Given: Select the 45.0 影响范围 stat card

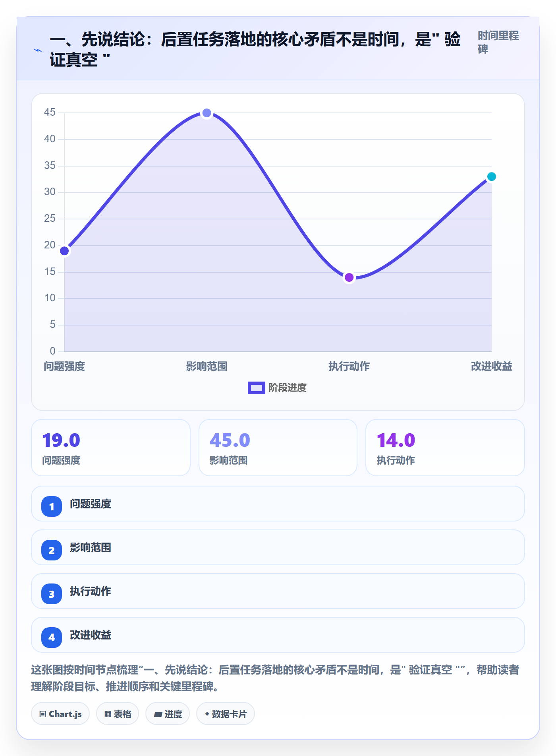Looking at the screenshot, I should (278, 448).
